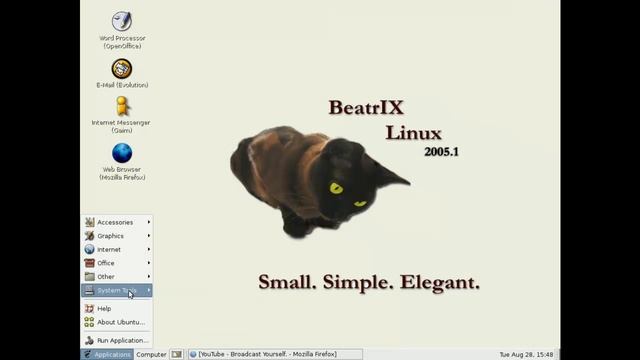The height and width of the screenshot is (360, 640).
Task: Choose Help from the Applications menu
Action: click(117, 309)
